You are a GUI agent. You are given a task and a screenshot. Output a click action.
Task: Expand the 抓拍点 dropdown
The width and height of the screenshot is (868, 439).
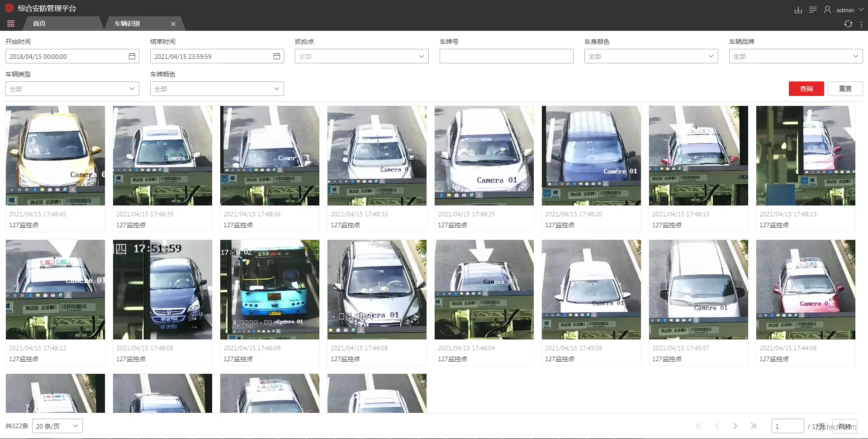361,56
